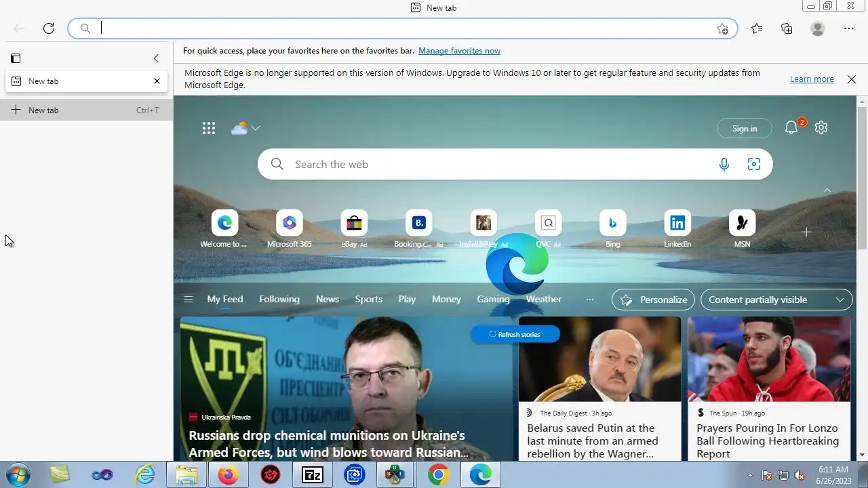Open the app launcher grid icon
This screenshot has width=868, height=488.
[x=209, y=128]
